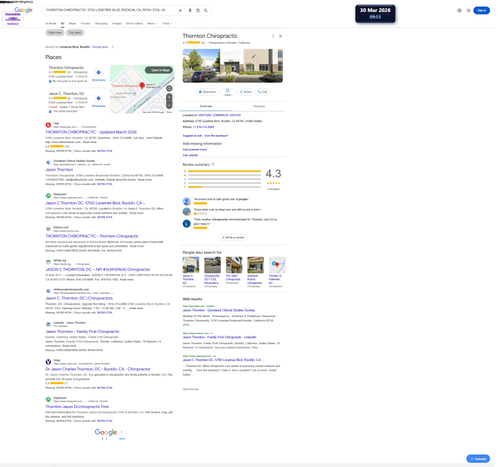Open the Venture Commerce Center link

coord(219,115)
